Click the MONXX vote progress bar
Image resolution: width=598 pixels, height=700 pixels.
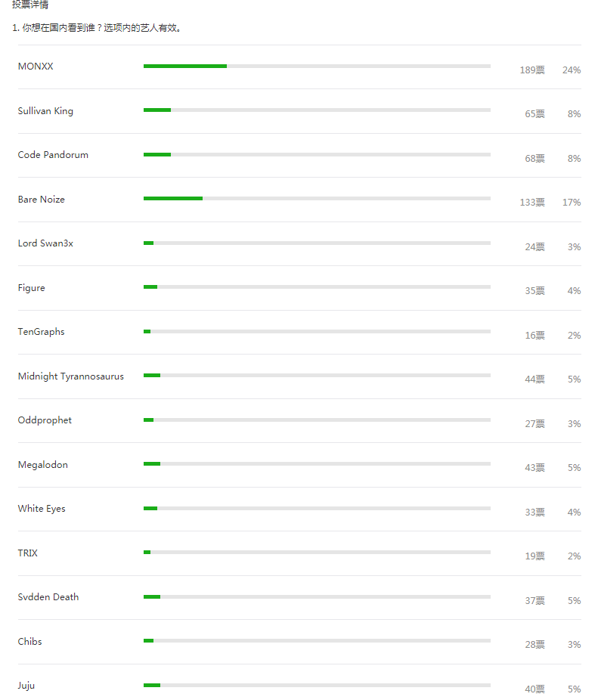(x=317, y=66)
